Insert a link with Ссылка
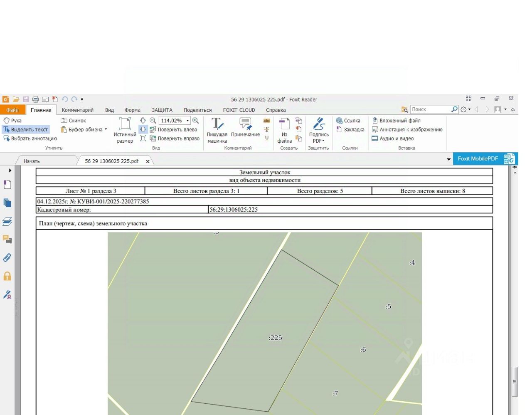 coord(348,121)
